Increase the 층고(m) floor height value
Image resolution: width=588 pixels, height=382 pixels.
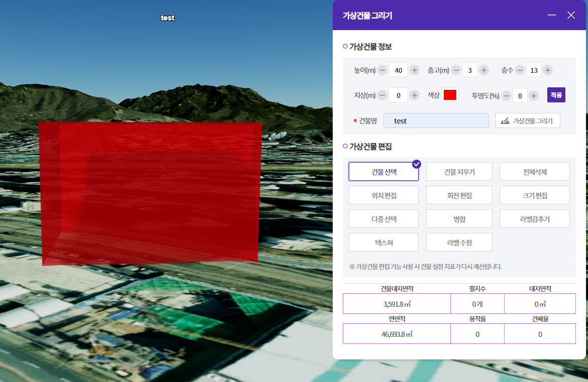point(484,70)
